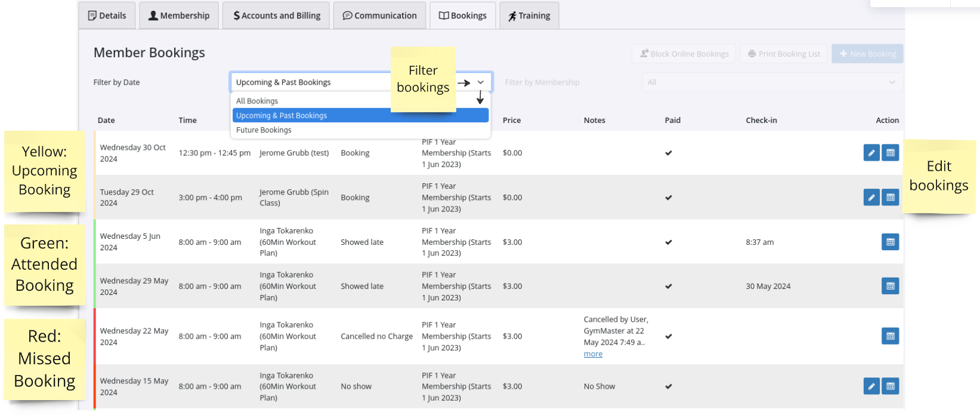Open the Accounts and Billing tab

coord(277,16)
